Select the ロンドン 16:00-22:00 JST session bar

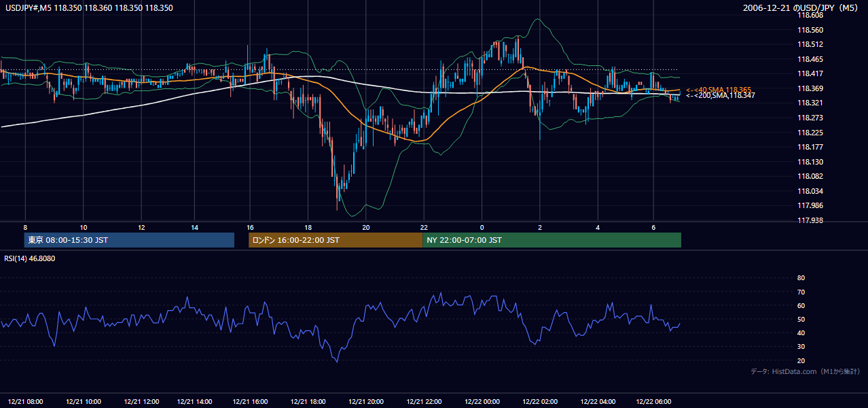click(336, 240)
